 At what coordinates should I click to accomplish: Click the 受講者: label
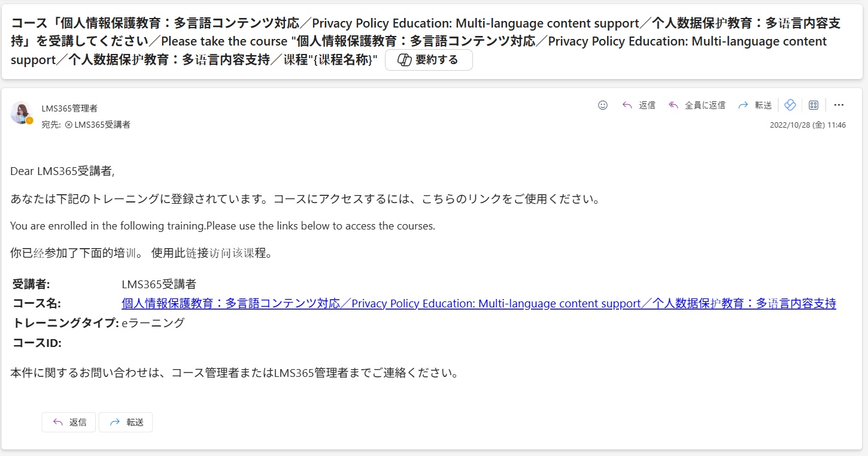[x=31, y=284]
